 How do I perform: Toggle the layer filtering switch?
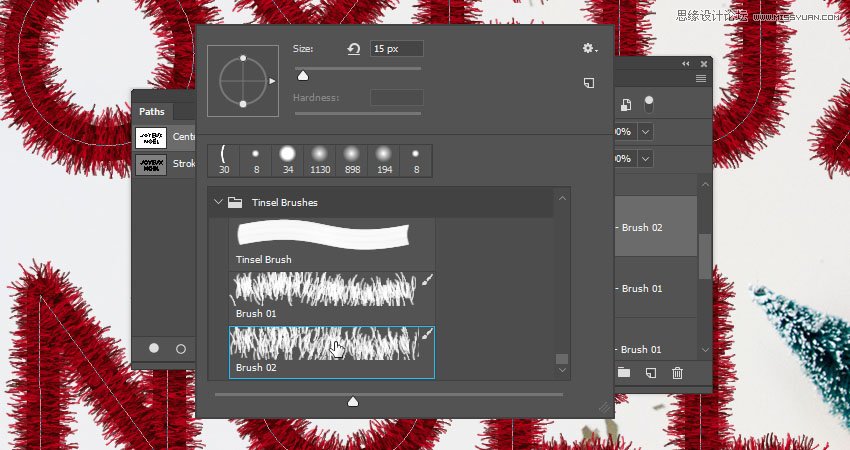[x=648, y=104]
